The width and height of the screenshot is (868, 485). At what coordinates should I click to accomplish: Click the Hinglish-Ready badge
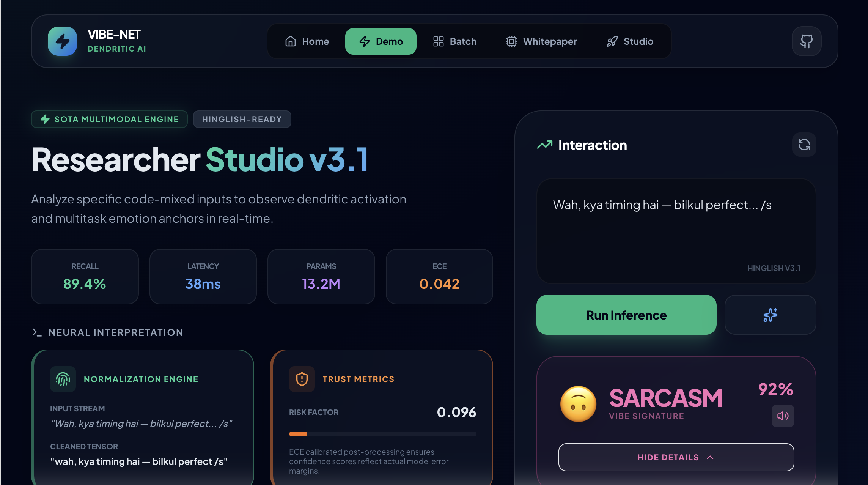pos(242,119)
